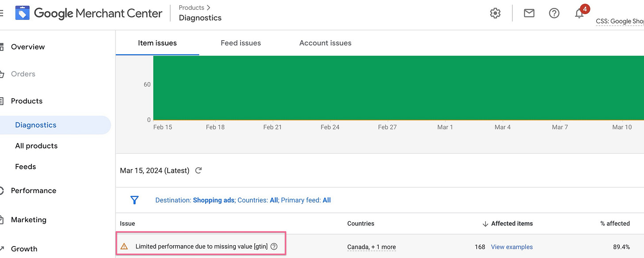644x258 pixels.
Task: Click the Countries column header
Action: tap(360, 224)
